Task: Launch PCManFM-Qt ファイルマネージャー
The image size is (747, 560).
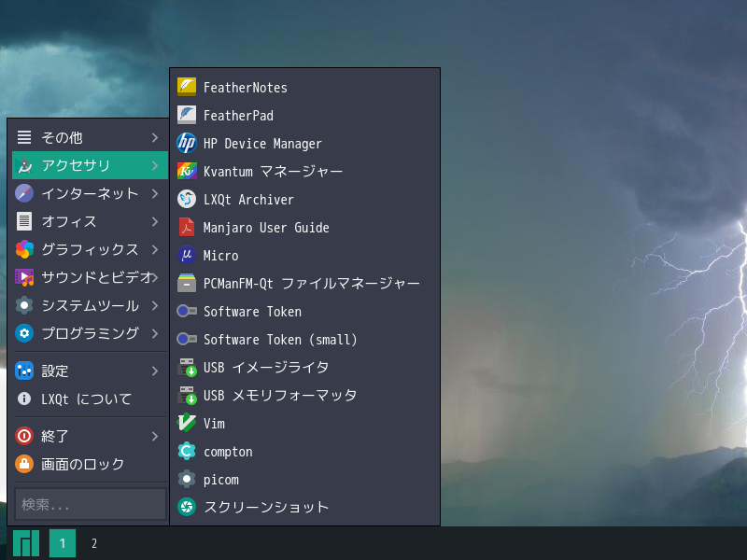Action: tap(305, 283)
